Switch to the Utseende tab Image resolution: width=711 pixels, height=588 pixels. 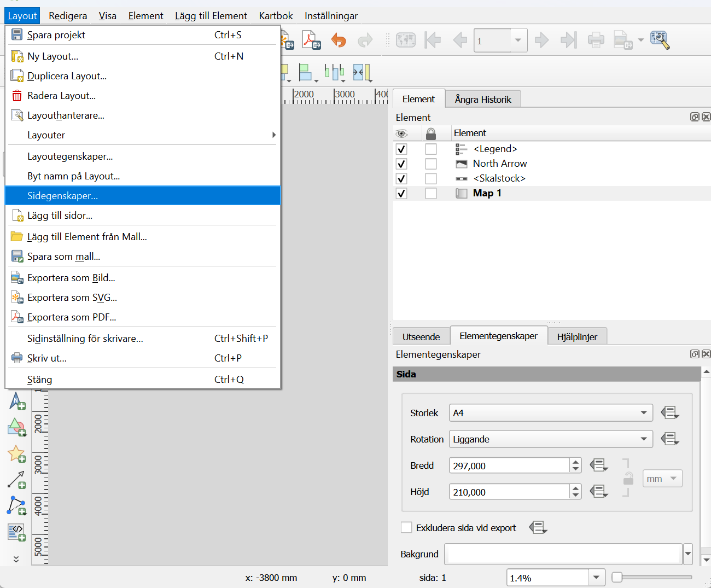click(x=421, y=337)
